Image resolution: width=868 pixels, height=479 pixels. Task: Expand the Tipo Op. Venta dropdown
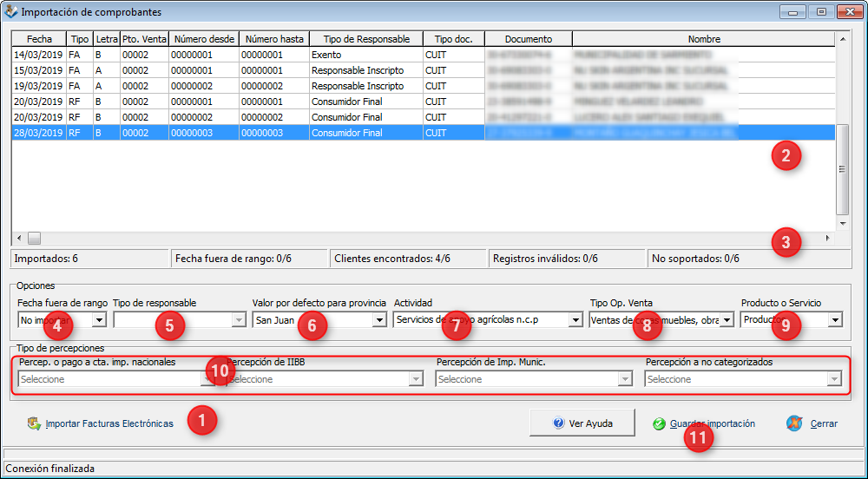point(727,320)
